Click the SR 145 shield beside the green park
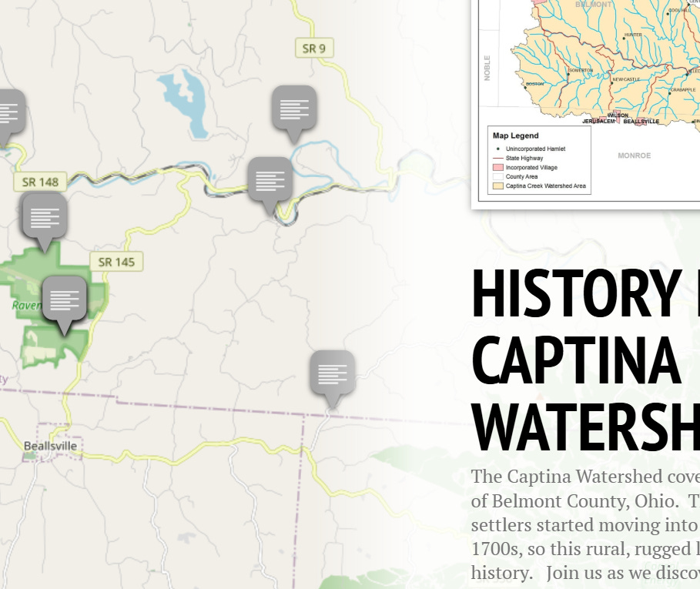 click(x=116, y=262)
